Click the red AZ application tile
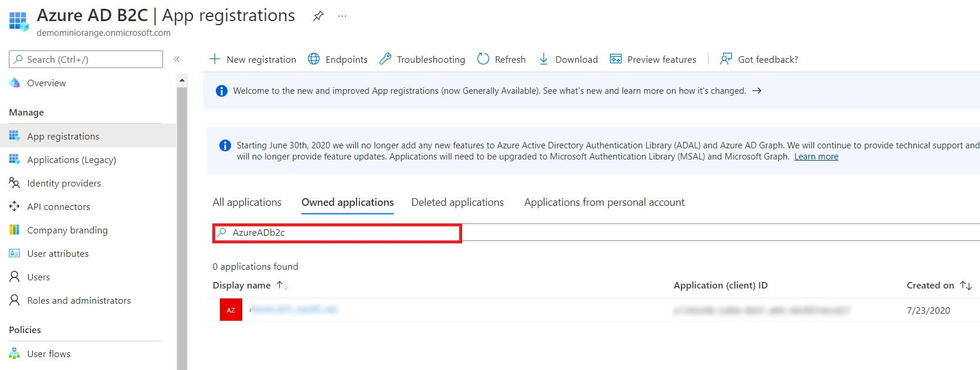Image resolution: width=980 pixels, height=370 pixels. coord(231,310)
